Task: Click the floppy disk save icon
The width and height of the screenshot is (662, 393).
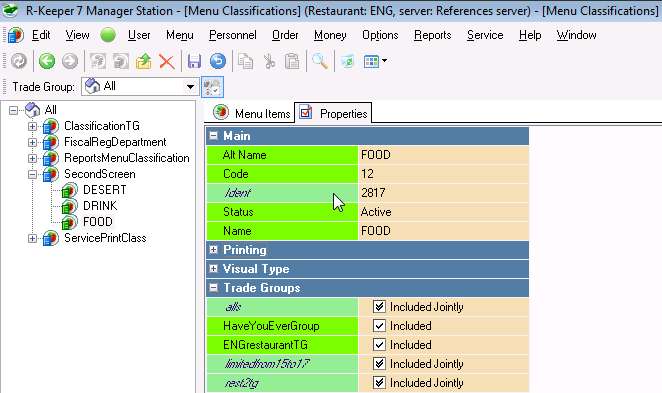Action: point(194,62)
